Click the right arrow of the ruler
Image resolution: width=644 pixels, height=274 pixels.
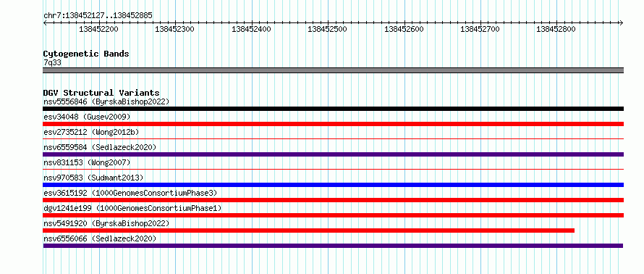621,23
